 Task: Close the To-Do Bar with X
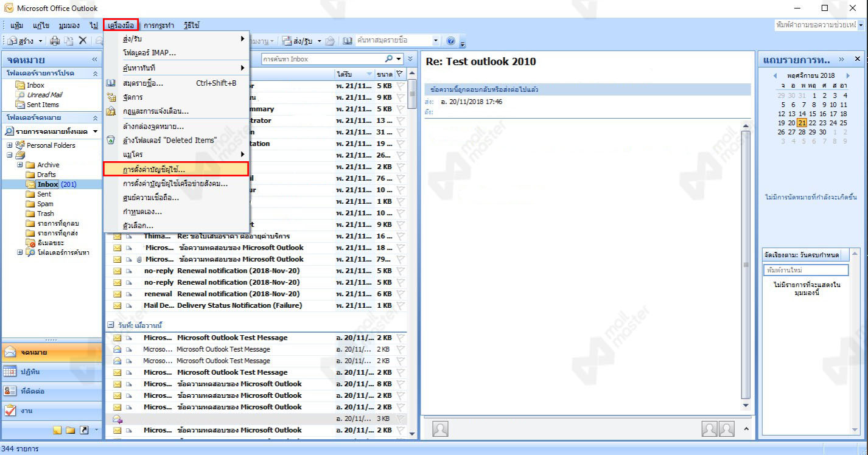coord(858,59)
